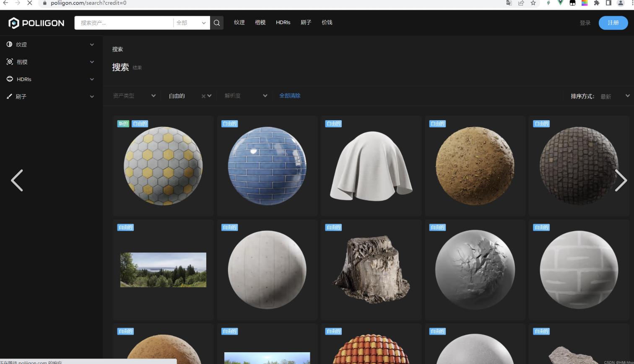Go to the previous page with left arrow
634x364 pixels.
click(17, 181)
